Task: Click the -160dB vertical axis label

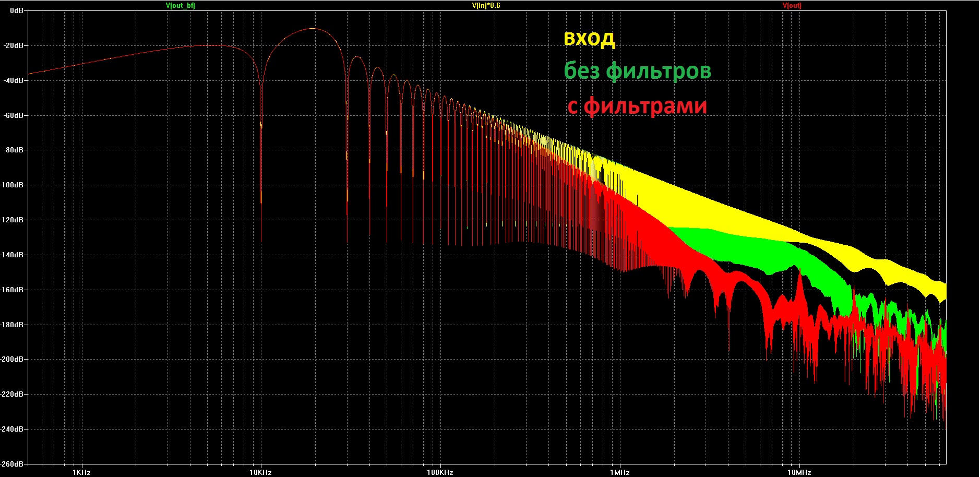Action: pos(12,290)
